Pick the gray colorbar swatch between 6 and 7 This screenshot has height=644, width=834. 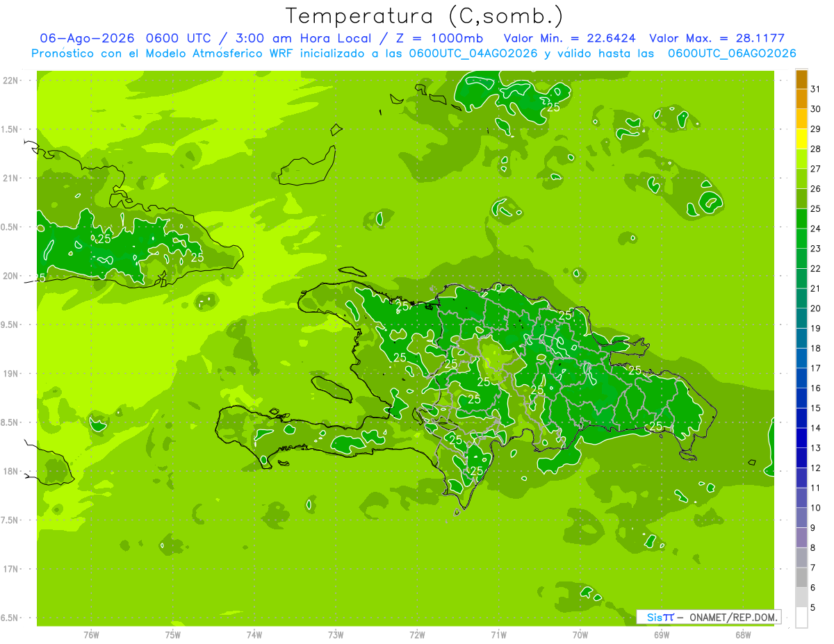pos(801,577)
